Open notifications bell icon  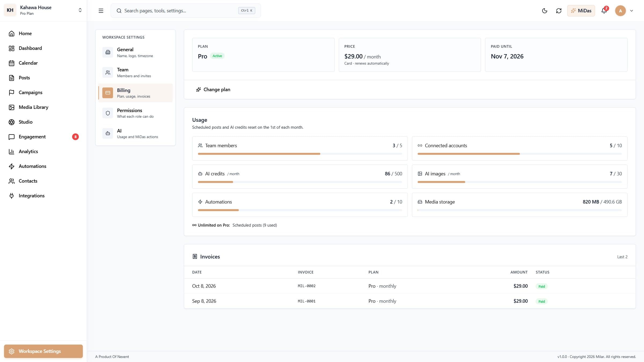pos(604,11)
